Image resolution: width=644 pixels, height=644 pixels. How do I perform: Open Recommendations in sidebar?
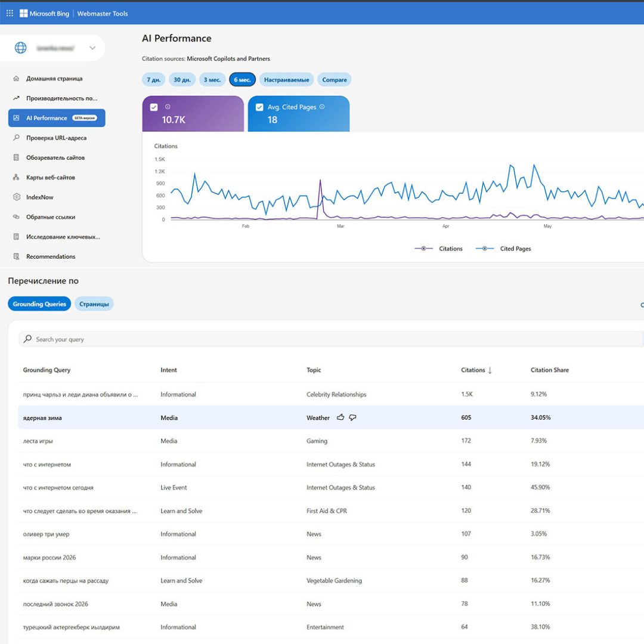[51, 256]
